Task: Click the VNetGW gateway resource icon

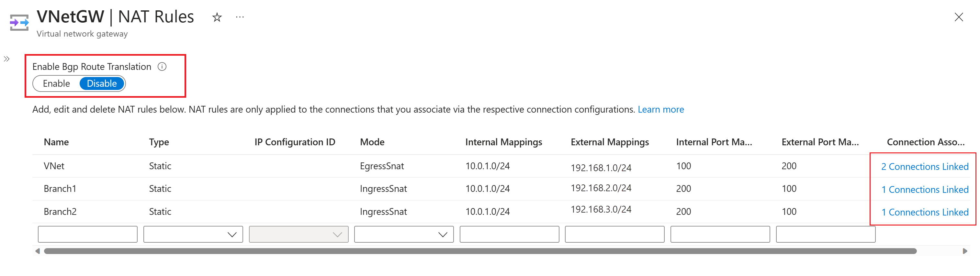Action: pyautogui.click(x=19, y=22)
